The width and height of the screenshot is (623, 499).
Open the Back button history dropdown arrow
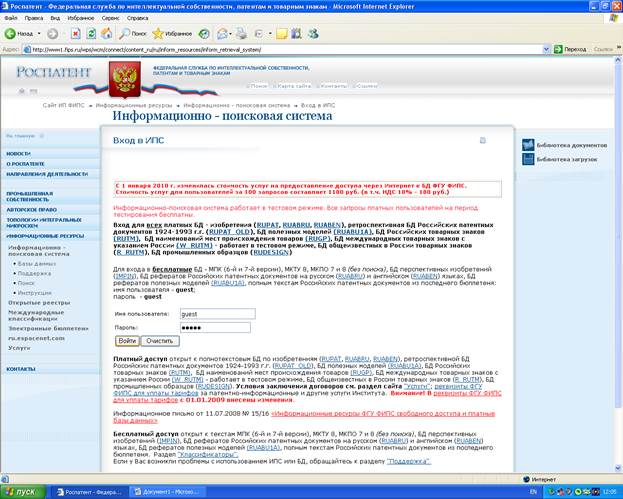[39, 34]
